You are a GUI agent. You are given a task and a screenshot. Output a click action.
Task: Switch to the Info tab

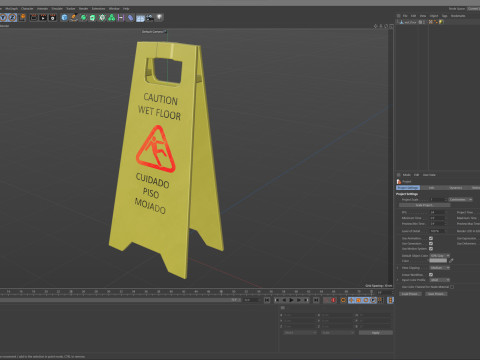click(x=432, y=188)
